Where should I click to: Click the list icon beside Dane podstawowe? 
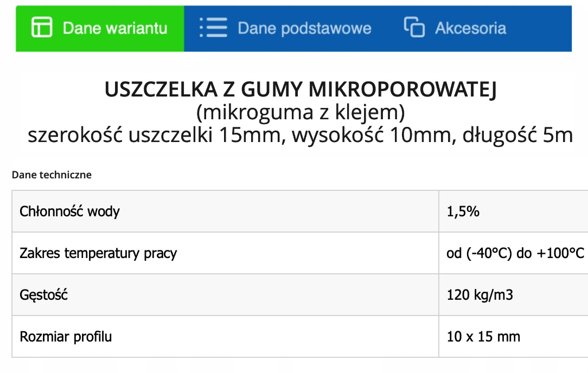[x=213, y=27]
